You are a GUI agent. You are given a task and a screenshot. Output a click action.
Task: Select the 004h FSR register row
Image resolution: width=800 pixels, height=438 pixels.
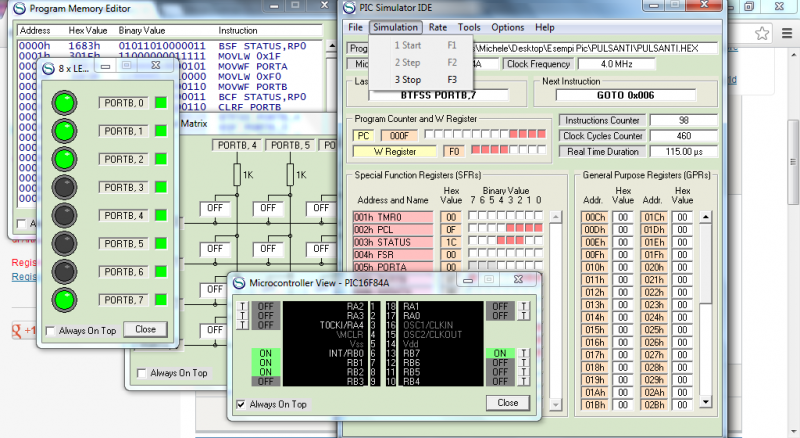tap(393, 255)
